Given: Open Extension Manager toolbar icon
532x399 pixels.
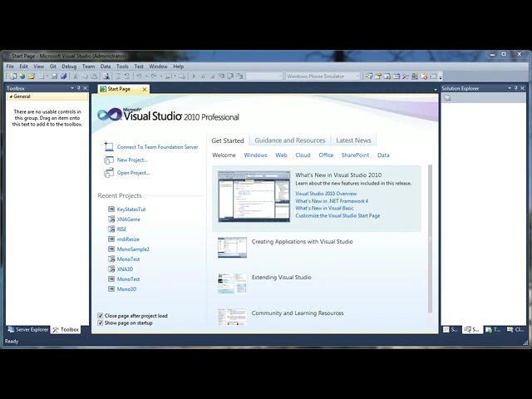Looking at the screenshot, I should pos(415,76).
